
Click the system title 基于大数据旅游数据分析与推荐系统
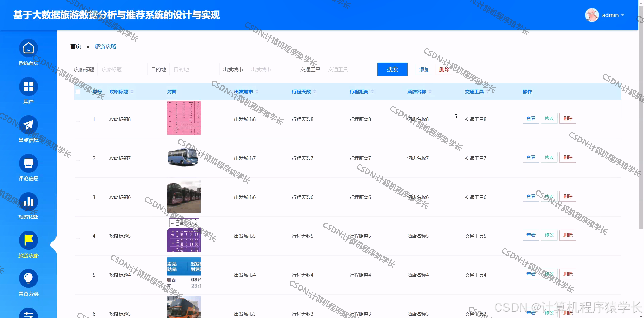pos(117,15)
